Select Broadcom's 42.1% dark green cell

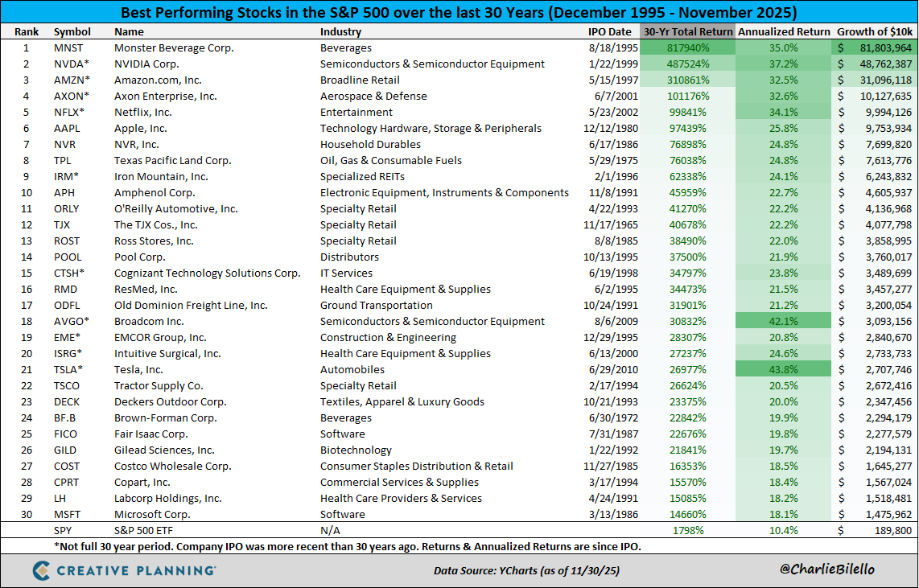point(783,322)
